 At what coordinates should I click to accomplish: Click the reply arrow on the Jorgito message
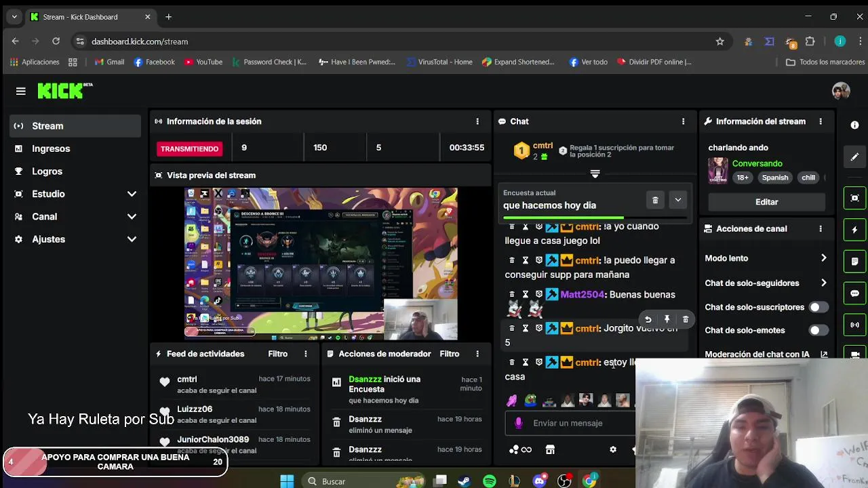click(648, 319)
